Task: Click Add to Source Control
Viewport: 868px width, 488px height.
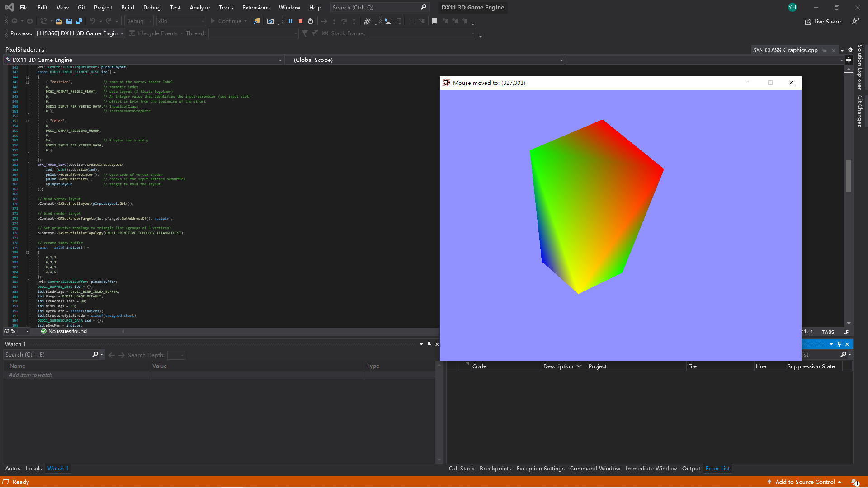Action: (x=805, y=482)
